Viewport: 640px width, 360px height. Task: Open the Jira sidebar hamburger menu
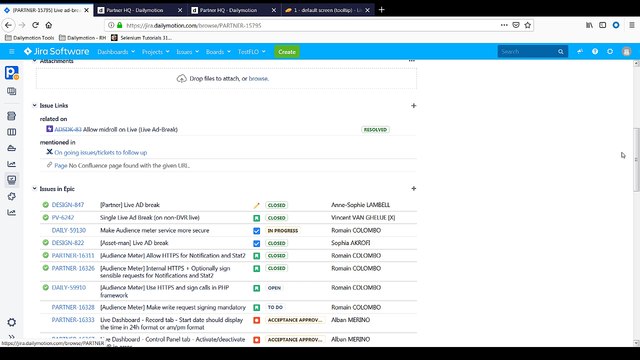point(12,51)
